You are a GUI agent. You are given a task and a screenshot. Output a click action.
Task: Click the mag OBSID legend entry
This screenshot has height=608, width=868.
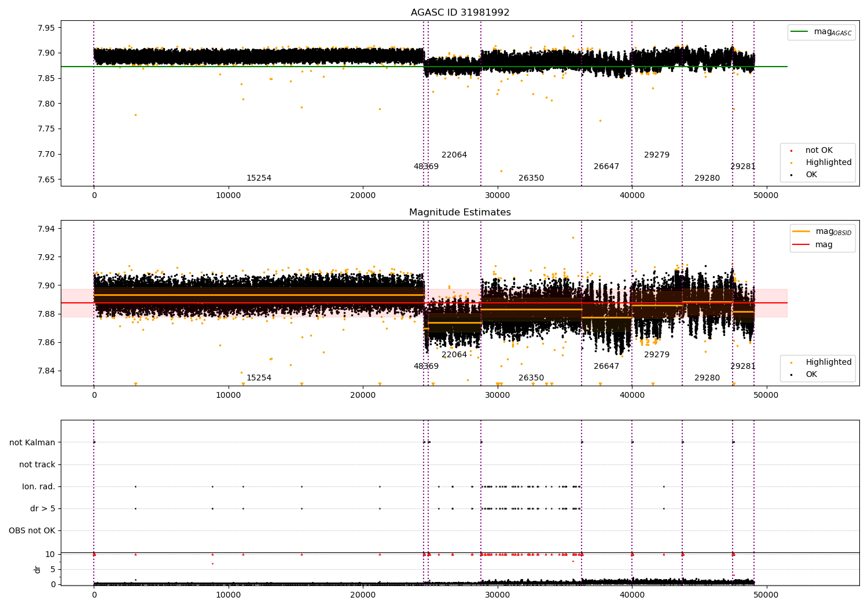coord(822,232)
